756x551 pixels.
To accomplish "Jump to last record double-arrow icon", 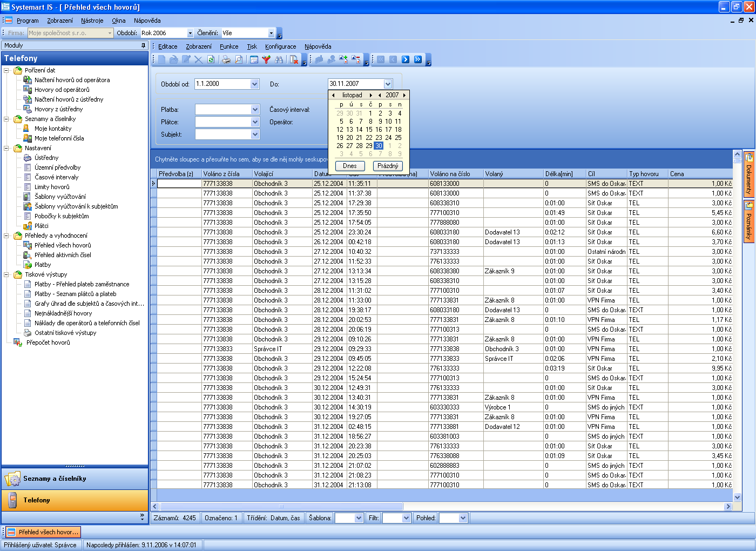I will pos(418,59).
